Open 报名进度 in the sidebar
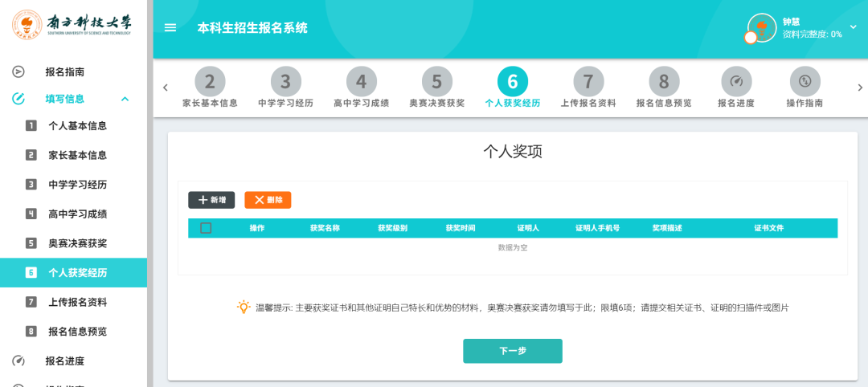This screenshot has width=868, height=387. 64,361
